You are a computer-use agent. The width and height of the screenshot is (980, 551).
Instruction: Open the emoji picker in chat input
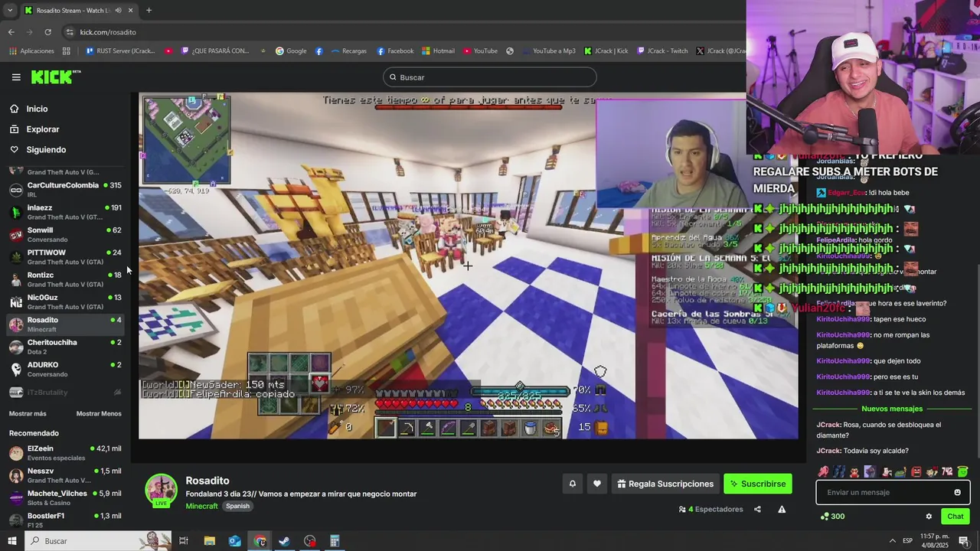(x=957, y=492)
